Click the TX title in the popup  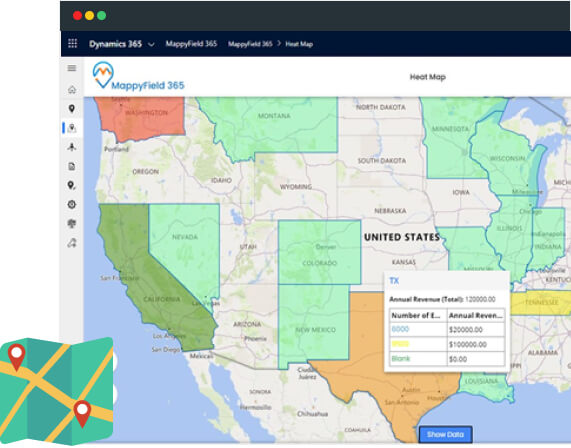click(x=394, y=281)
